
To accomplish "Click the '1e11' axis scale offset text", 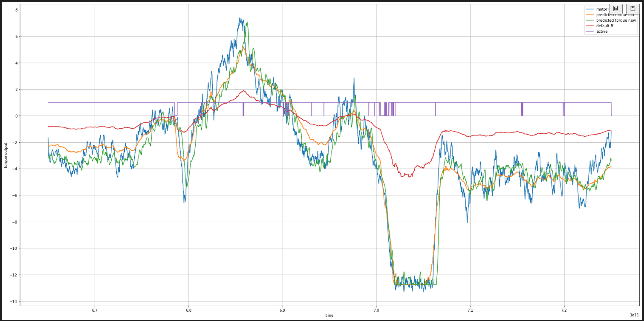I will coord(634,315).
